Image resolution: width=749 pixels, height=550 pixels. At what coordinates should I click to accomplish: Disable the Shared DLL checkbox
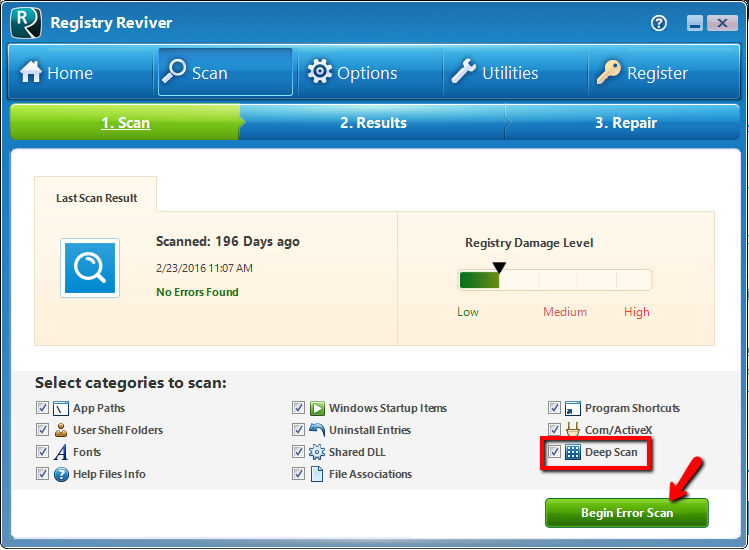point(298,452)
